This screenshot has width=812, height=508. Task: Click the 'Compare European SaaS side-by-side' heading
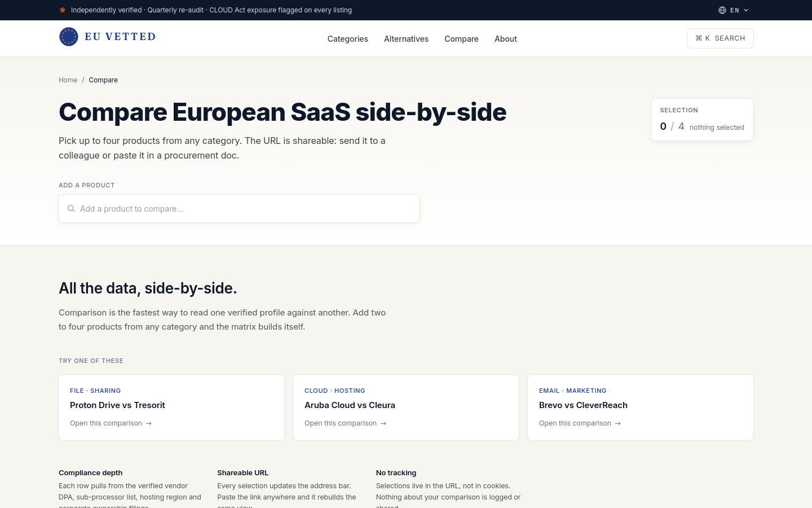pos(283,112)
